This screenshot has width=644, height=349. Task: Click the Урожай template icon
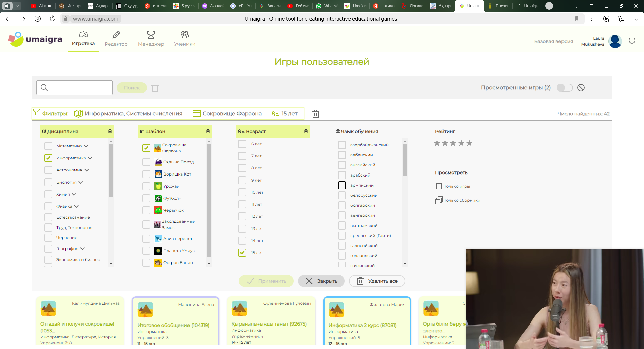(158, 186)
